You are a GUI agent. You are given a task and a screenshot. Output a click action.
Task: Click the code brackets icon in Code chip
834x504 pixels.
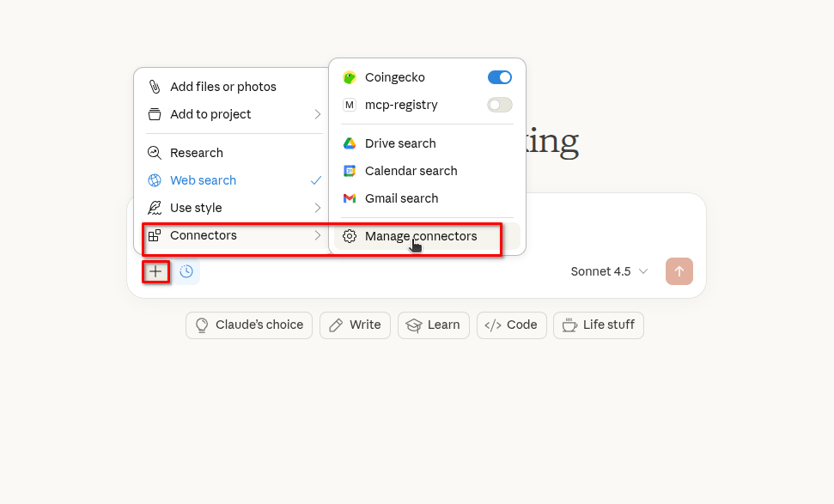493,325
